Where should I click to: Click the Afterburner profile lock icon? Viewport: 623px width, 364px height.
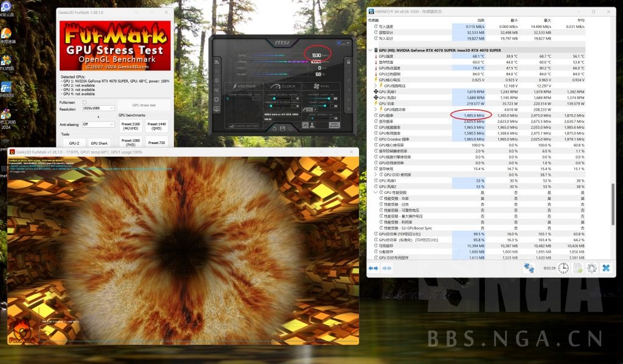[347, 61]
